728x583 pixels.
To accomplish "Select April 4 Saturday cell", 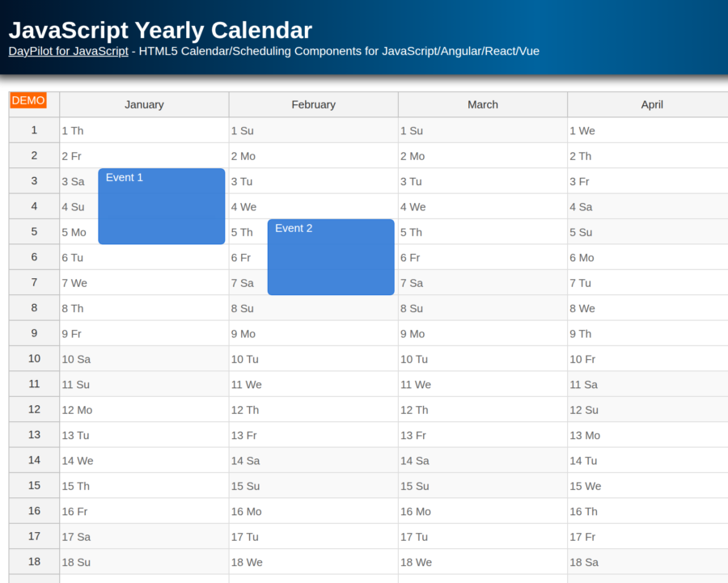I will (652, 206).
